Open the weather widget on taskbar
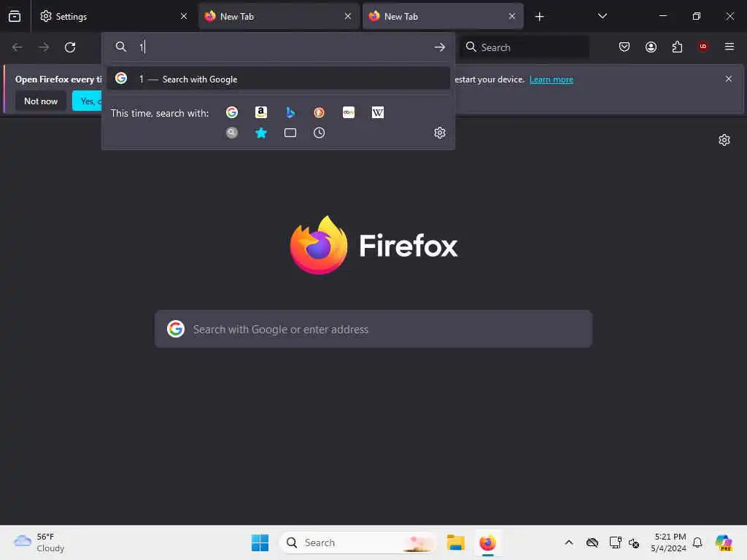747x560 pixels. coord(39,542)
